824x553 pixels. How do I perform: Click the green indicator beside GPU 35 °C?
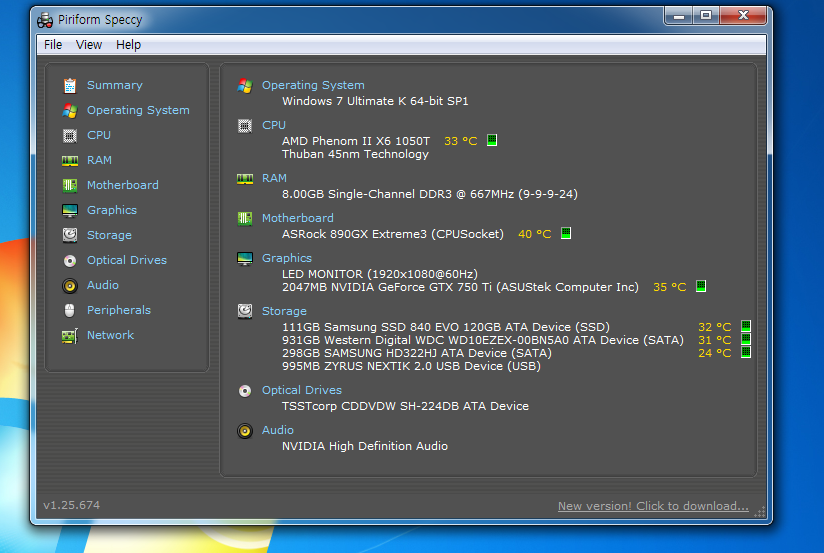pos(701,286)
